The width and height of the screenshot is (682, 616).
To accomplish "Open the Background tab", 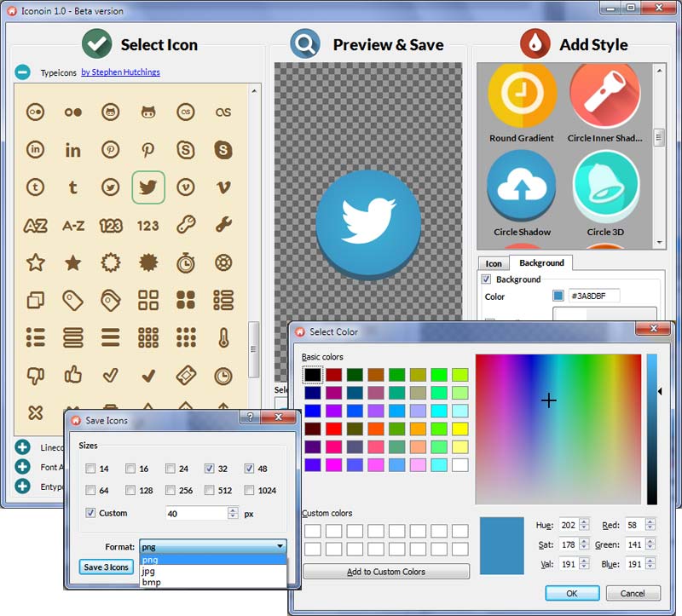I will pos(540,263).
